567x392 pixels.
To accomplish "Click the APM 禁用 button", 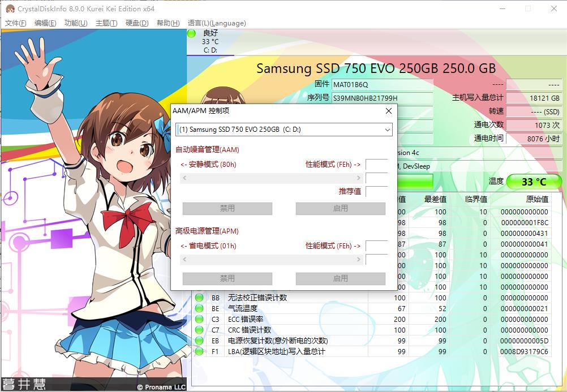I will (227, 278).
